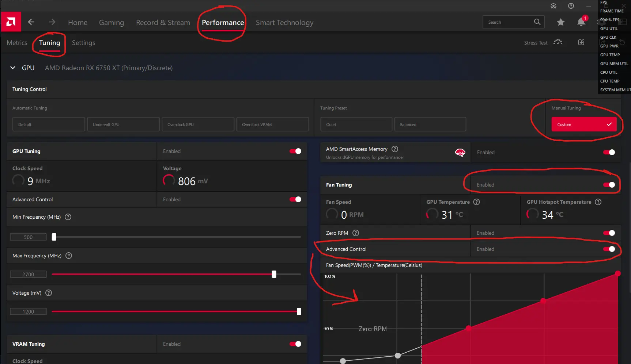Collapse the GPU section chevron
Viewport: 631px width, 364px height.
coord(13,68)
